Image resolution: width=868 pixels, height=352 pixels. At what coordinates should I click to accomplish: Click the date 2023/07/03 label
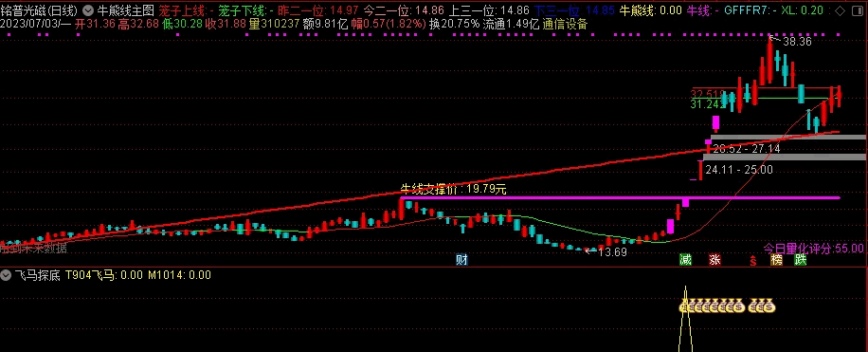(x=35, y=24)
